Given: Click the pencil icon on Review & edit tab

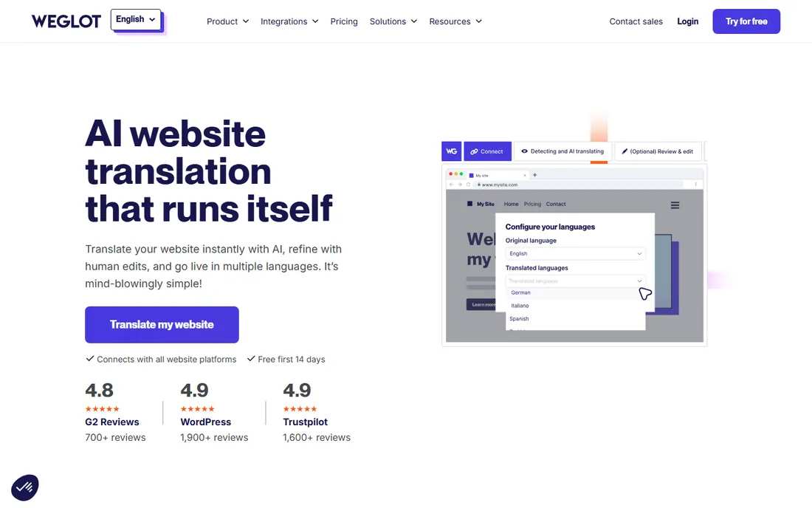Looking at the screenshot, I should (x=625, y=151).
